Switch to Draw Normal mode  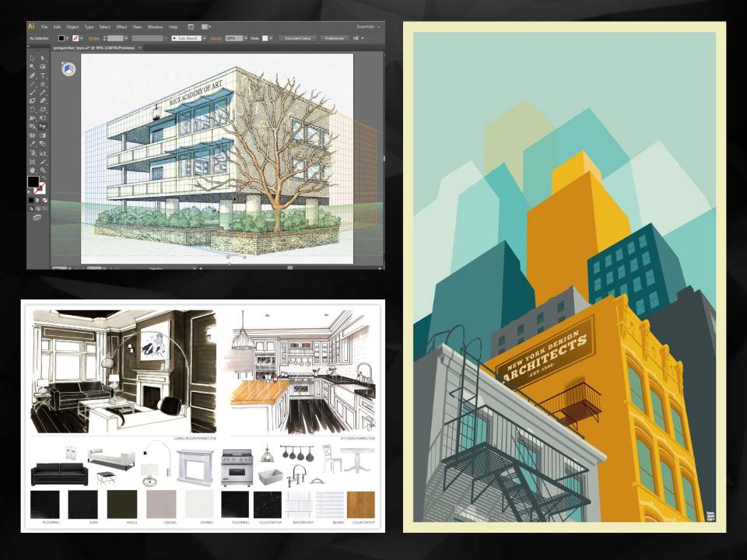[31, 209]
